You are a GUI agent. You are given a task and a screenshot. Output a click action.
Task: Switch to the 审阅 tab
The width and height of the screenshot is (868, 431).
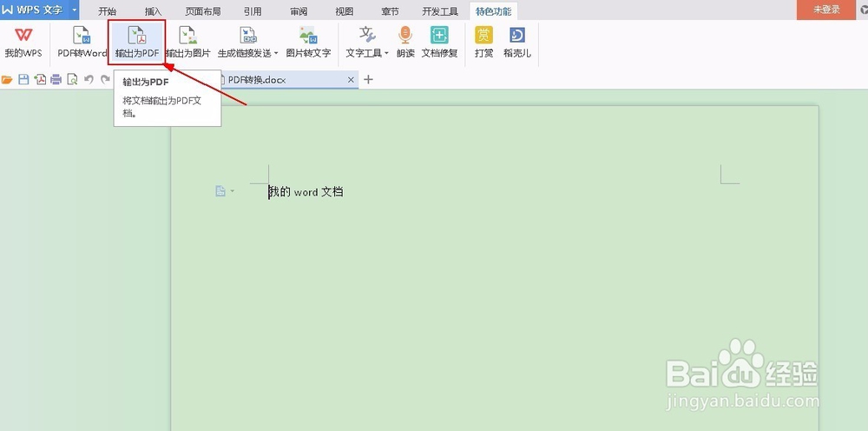pyautogui.click(x=299, y=11)
